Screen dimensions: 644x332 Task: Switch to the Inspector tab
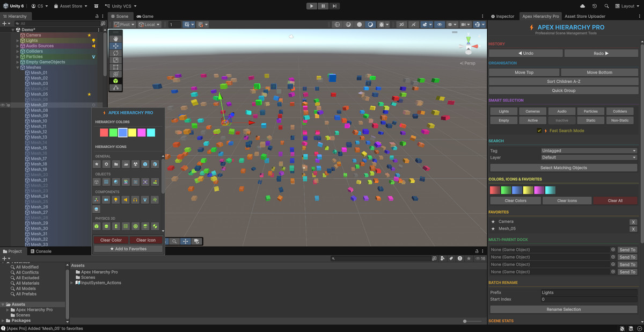pos(502,16)
